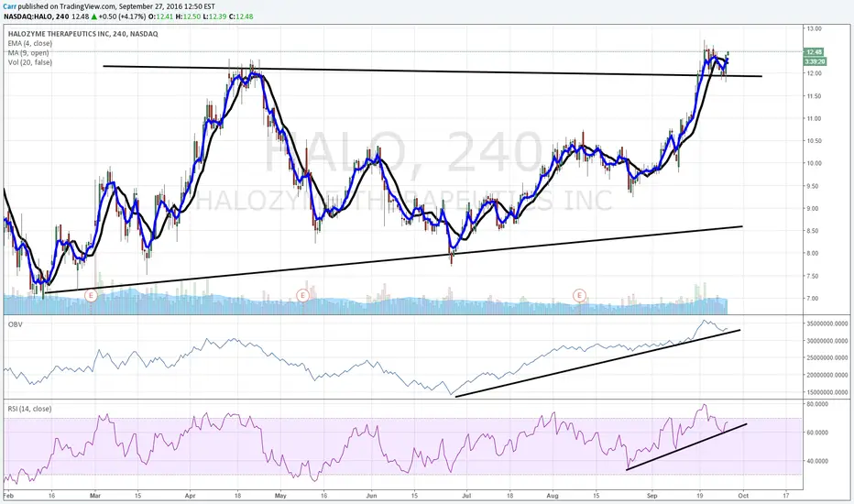Click the NASDAQ:HALO, 240 symbol header

pos(36,16)
